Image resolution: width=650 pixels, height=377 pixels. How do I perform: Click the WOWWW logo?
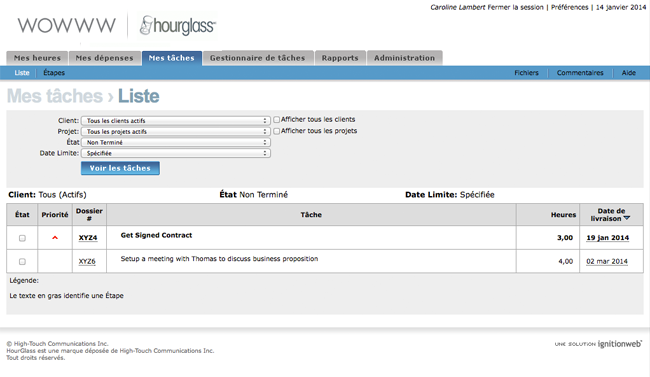pos(67,25)
